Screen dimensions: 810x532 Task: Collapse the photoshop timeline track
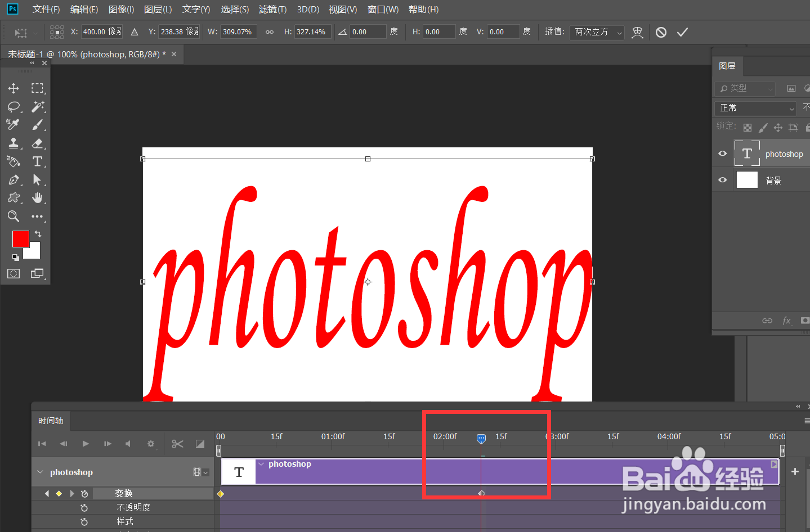pos(40,472)
